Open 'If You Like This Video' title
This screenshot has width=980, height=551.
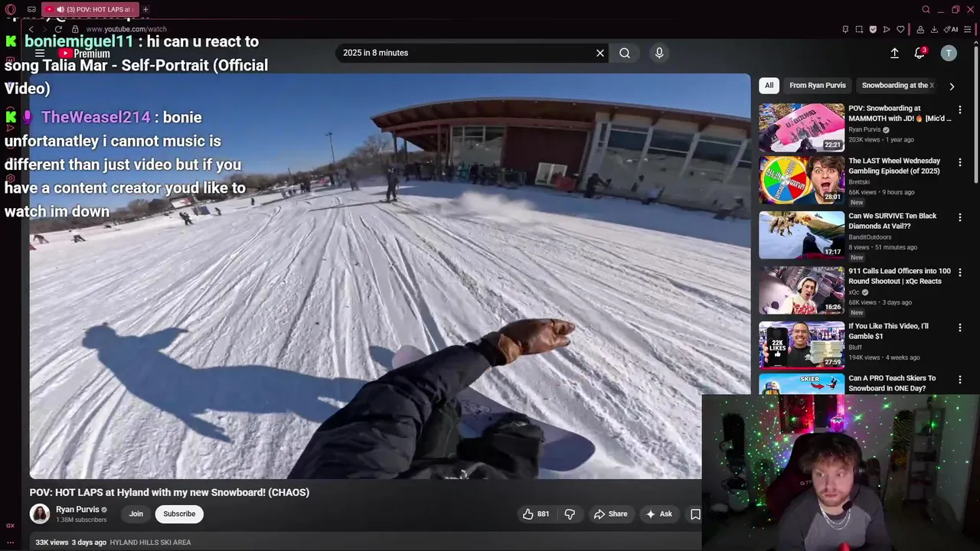(888, 331)
